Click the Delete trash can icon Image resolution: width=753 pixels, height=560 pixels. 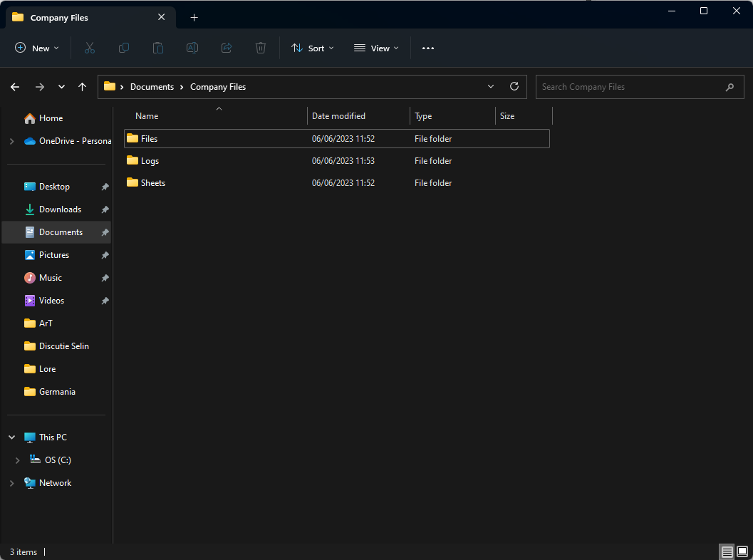(261, 48)
